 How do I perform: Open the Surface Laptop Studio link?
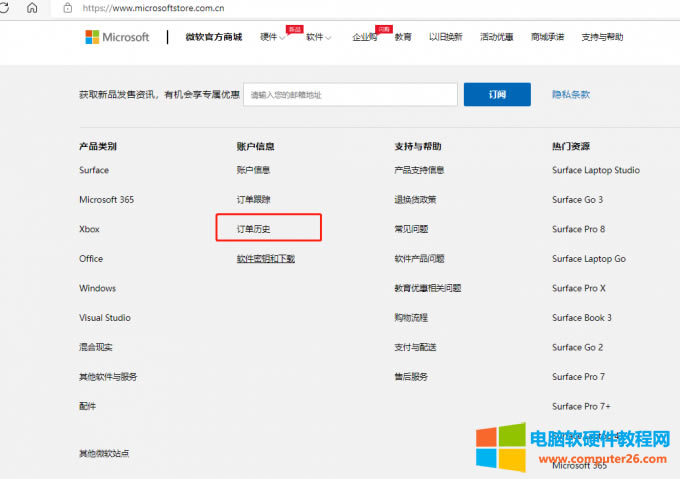(596, 170)
